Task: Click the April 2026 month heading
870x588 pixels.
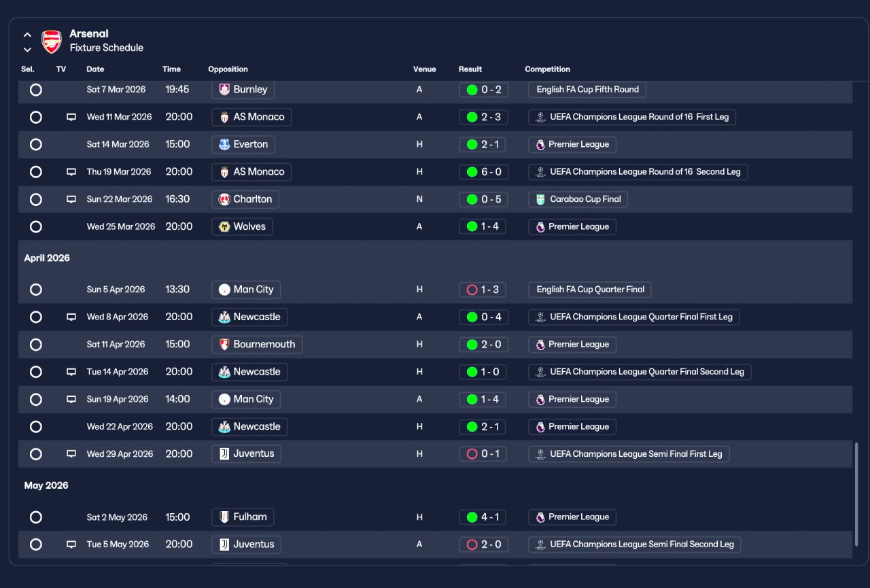Action: click(x=47, y=258)
